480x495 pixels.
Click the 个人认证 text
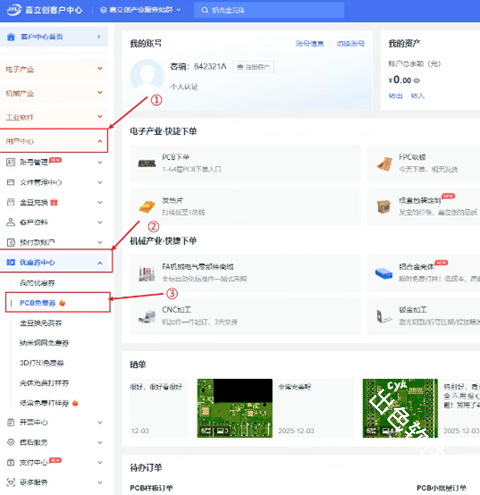coord(184,87)
